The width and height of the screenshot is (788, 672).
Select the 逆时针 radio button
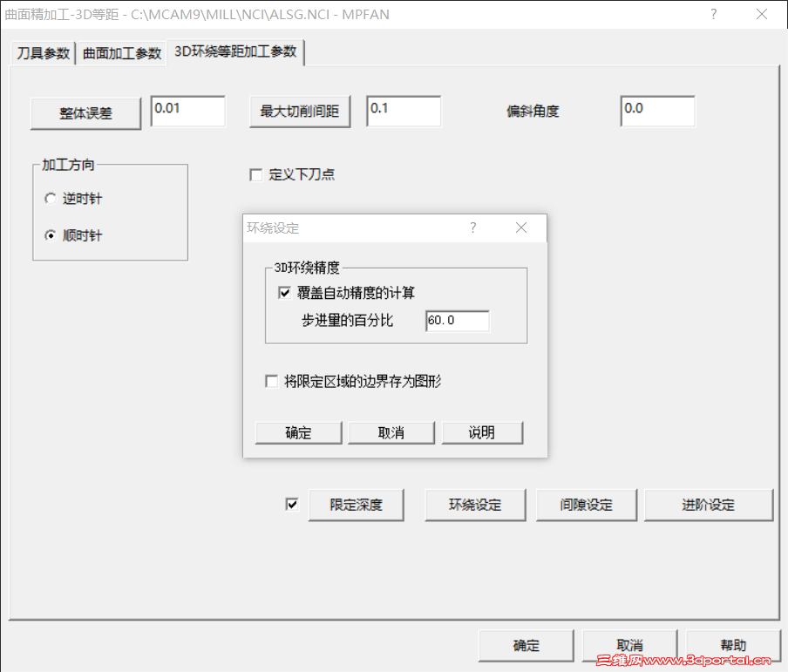tap(51, 199)
